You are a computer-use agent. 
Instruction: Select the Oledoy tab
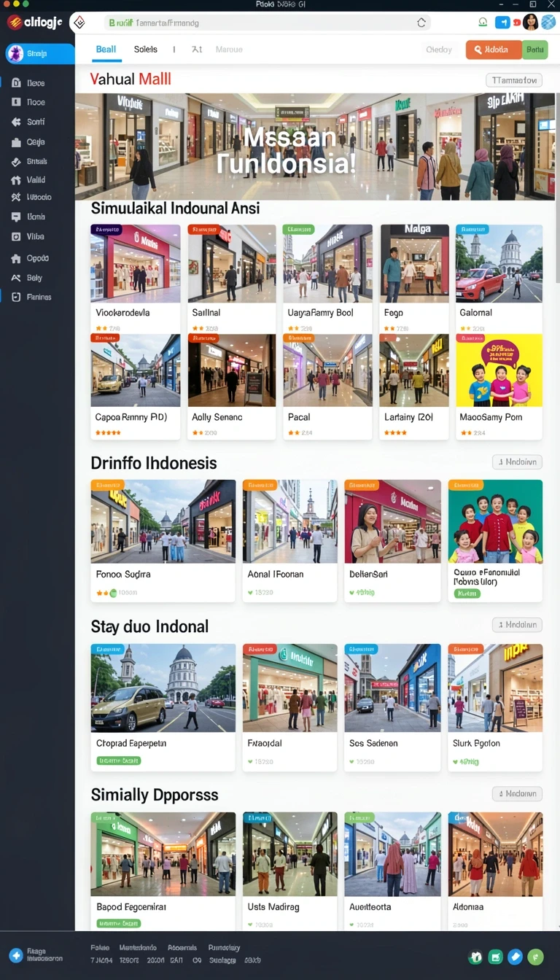(x=439, y=50)
